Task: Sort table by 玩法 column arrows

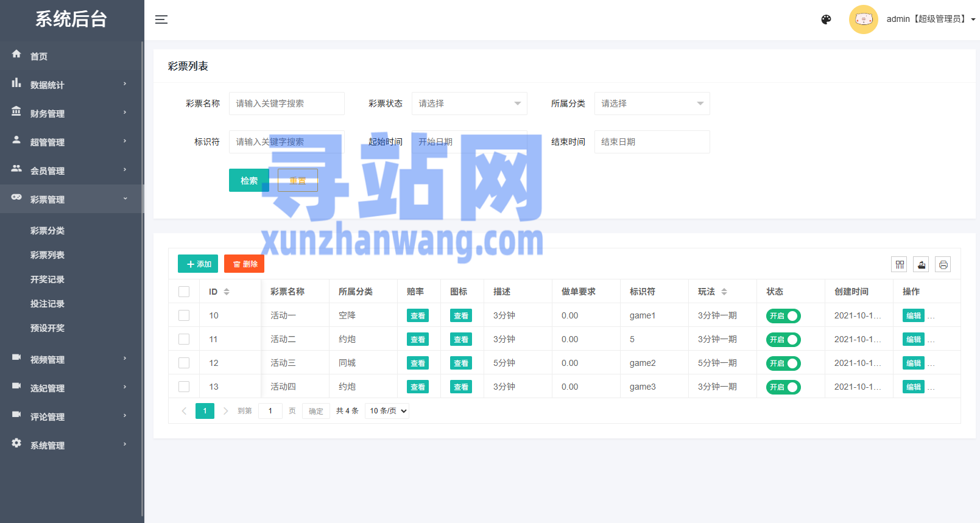Action: (x=724, y=292)
